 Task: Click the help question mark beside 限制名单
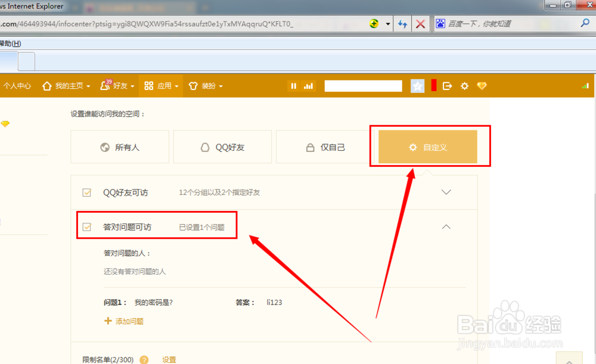point(144,359)
